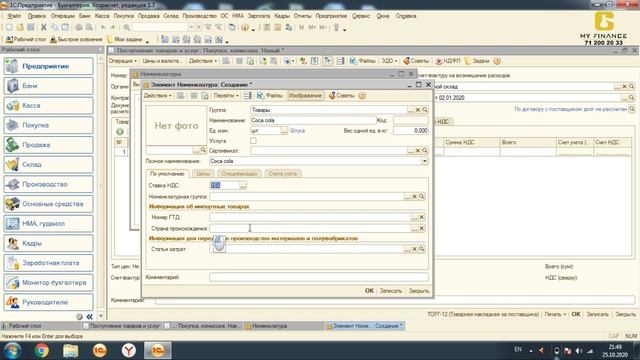
Task: Switch to the Цены tab
Action: point(203,174)
